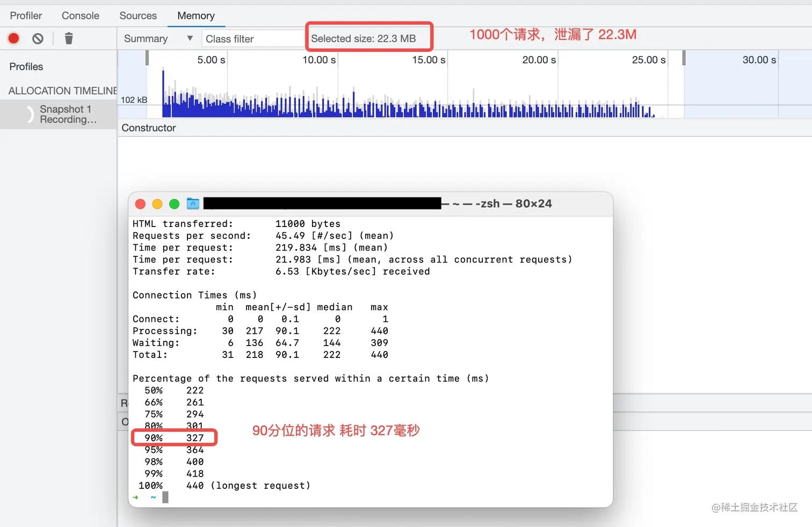Click the 30.00 s mark on the timeline
Viewport: 812px width, 527px height.
tap(759, 60)
